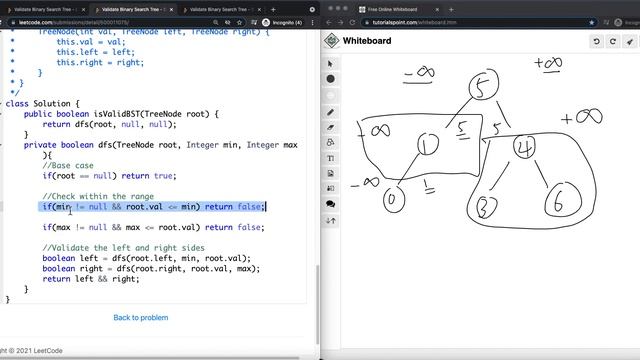Select the pencil drawing tool
640x360 pixels.
point(331,112)
